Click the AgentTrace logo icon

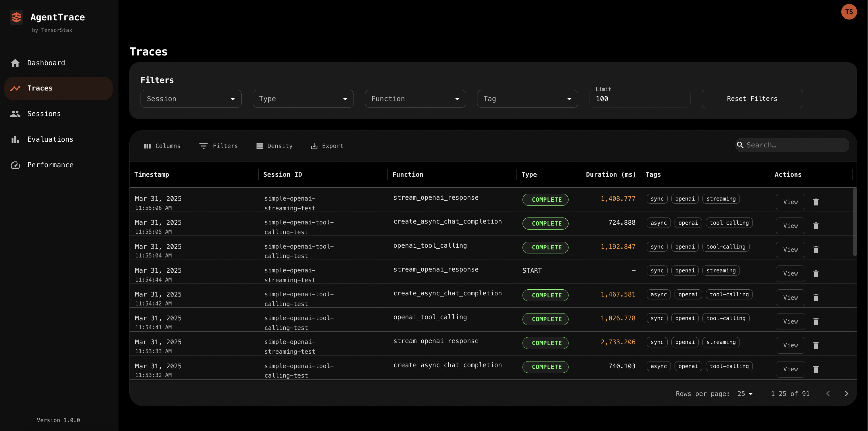coord(16,17)
